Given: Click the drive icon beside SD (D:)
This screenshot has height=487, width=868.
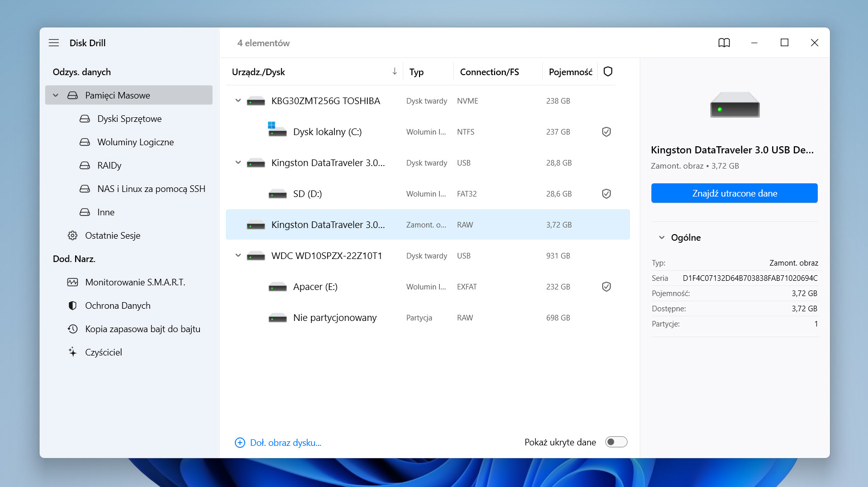Looking at the screenshot, I should [277, 194].
